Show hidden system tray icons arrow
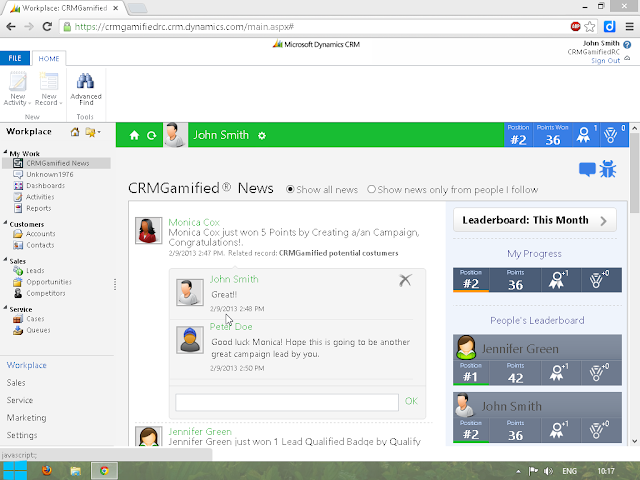The width and height of the screenshot is (640, 480). click(x=518, y=471)
